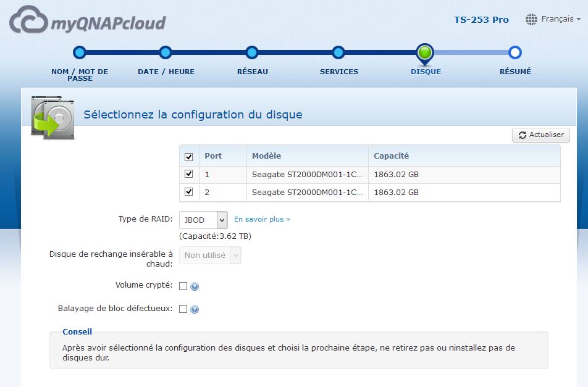Screen dimensions: 588x387
Task: Click the globe language icon
Action: tap(531, 19)
